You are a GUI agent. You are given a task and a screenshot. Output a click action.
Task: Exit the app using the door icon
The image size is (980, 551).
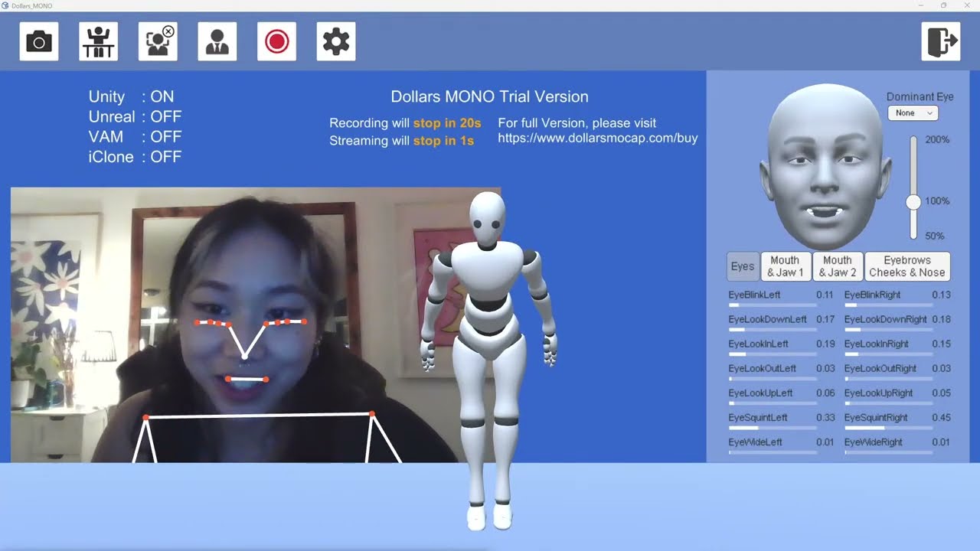pyautogui.click(x=941, y=41)
